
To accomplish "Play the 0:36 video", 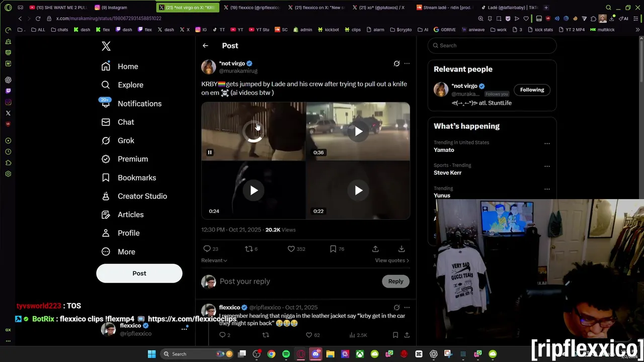I will (358, 132).
